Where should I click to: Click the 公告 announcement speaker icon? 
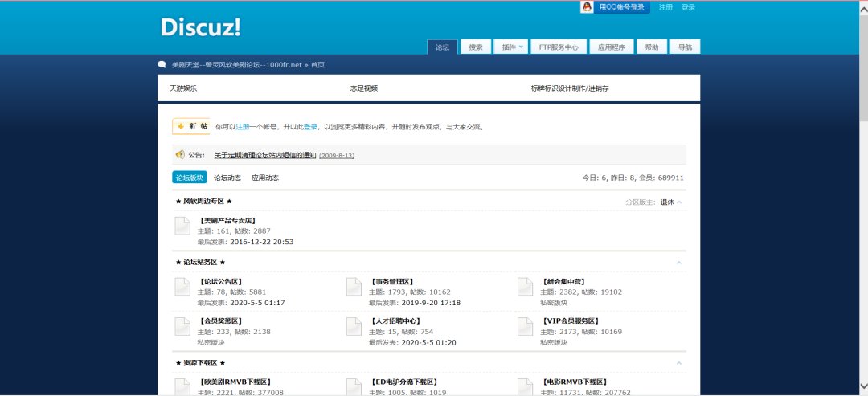(x=179, y=155)
